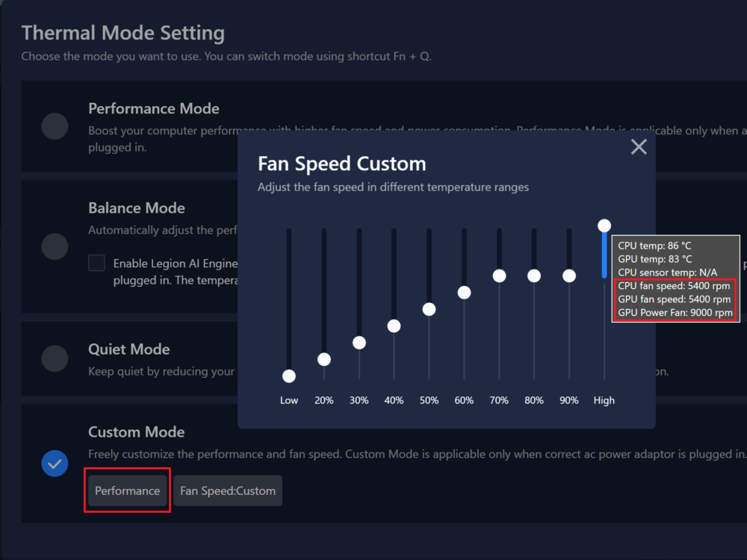Open the Fan Speed:Custom button
The width and height of the screenshot is (747, 560).
pyautogui.click(x=228, y=491)
